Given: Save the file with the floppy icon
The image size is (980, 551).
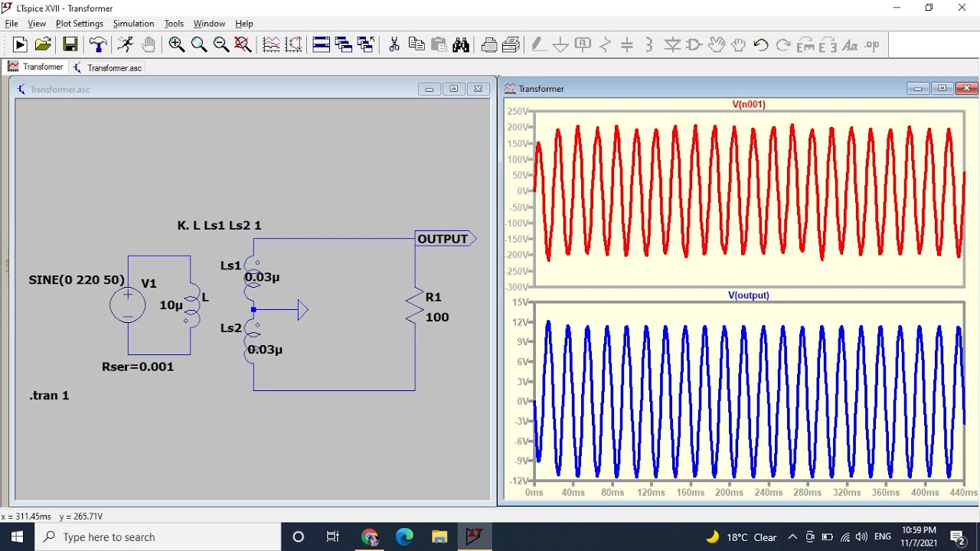Looking at the screenshot, I should (70, 44).
